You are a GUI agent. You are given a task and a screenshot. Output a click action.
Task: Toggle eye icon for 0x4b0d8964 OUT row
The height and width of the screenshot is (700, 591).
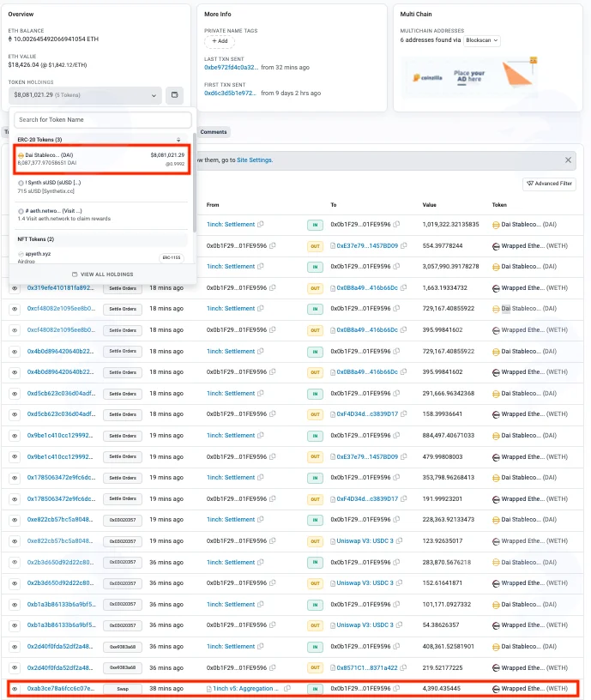(x=15, y=372)
